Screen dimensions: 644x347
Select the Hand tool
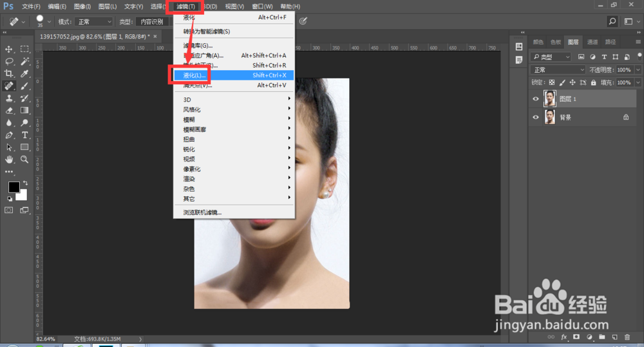click(x=8, y=159)
